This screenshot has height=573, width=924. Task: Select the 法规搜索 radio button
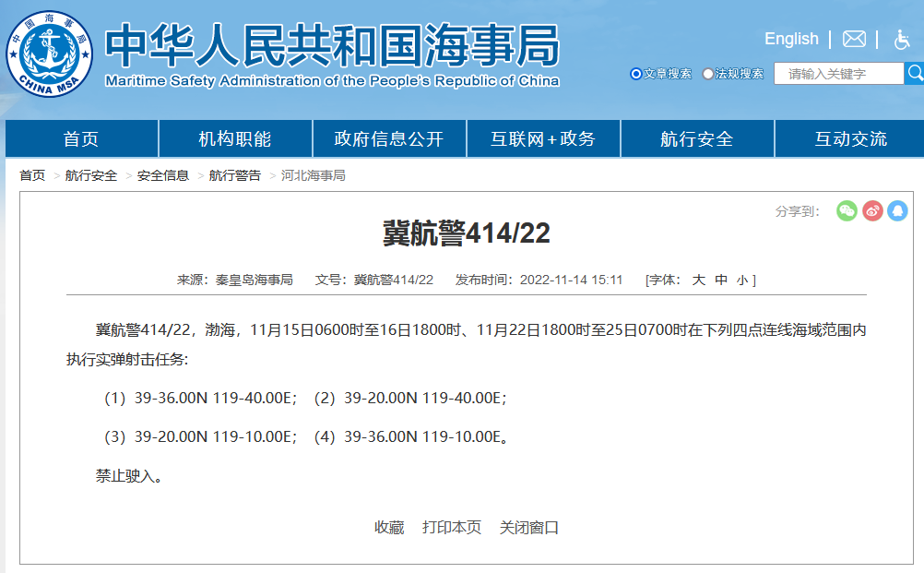click(707, 74)
